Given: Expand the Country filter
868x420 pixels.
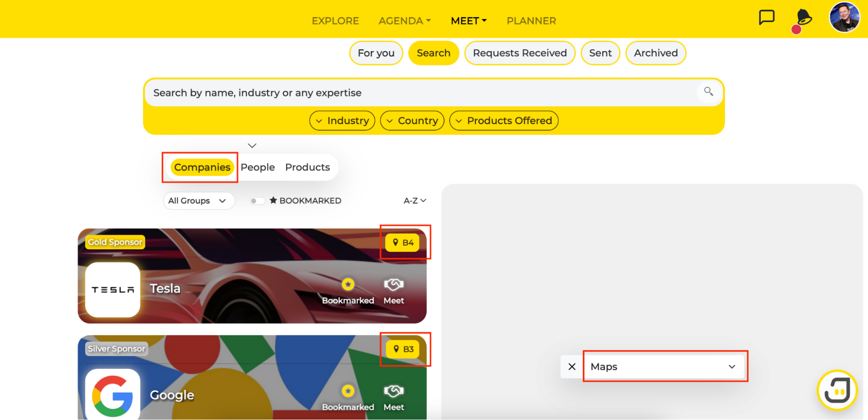Looking at the screenshot, I should 412,121.
